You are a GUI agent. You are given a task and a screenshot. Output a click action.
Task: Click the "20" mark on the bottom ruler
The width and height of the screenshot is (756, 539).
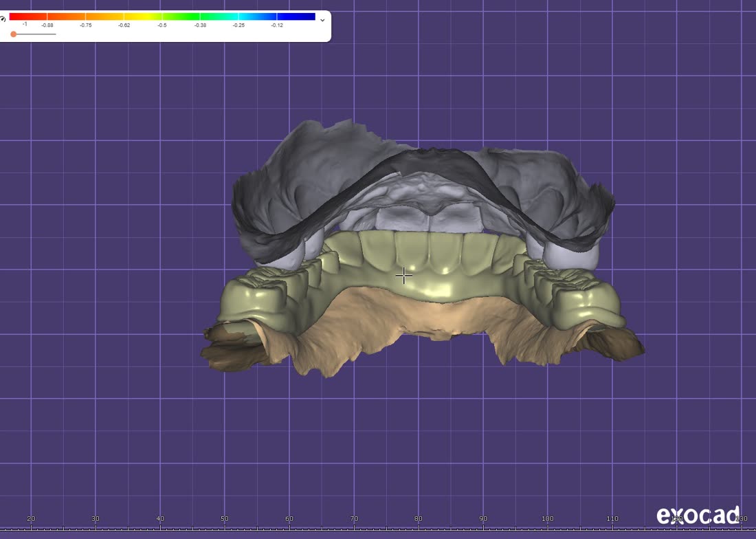(x=32, y=519)
